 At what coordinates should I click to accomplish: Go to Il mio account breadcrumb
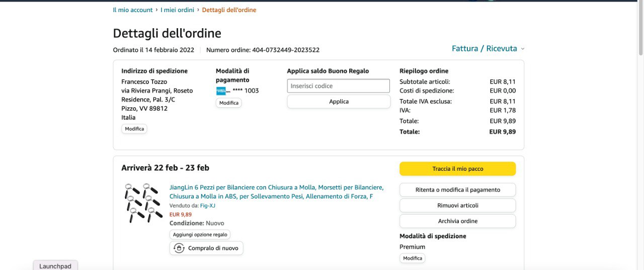pos(133,10)
